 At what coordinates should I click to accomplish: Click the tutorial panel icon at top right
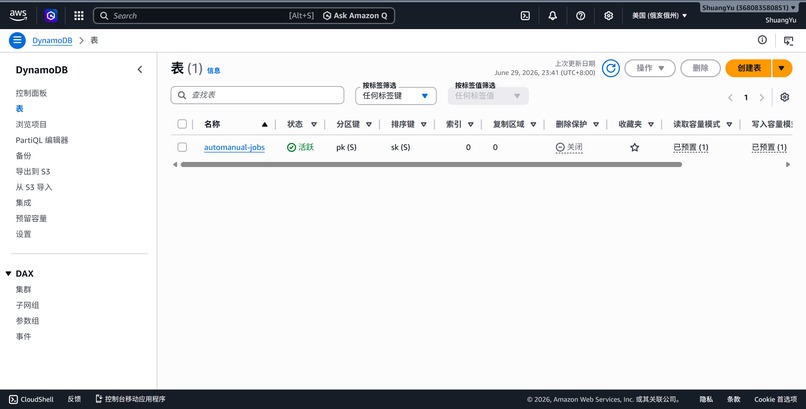click(x=789, y=41)
